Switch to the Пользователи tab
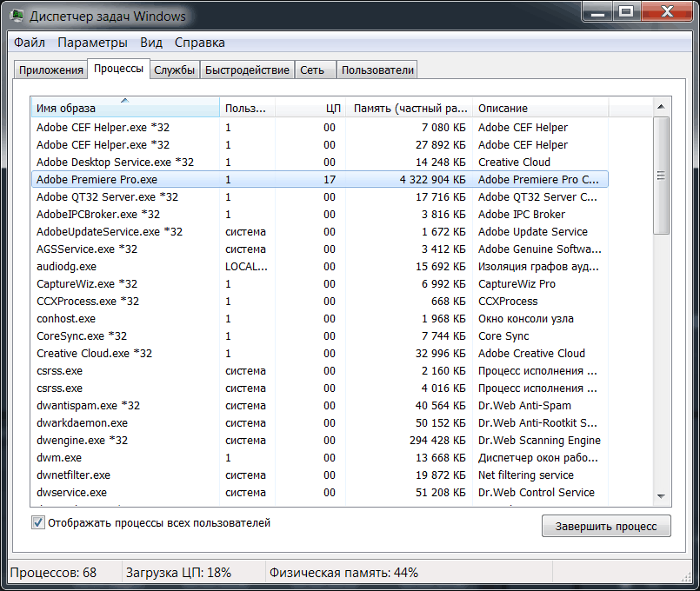This screenshot has width=700, height=591. point(377,70)
